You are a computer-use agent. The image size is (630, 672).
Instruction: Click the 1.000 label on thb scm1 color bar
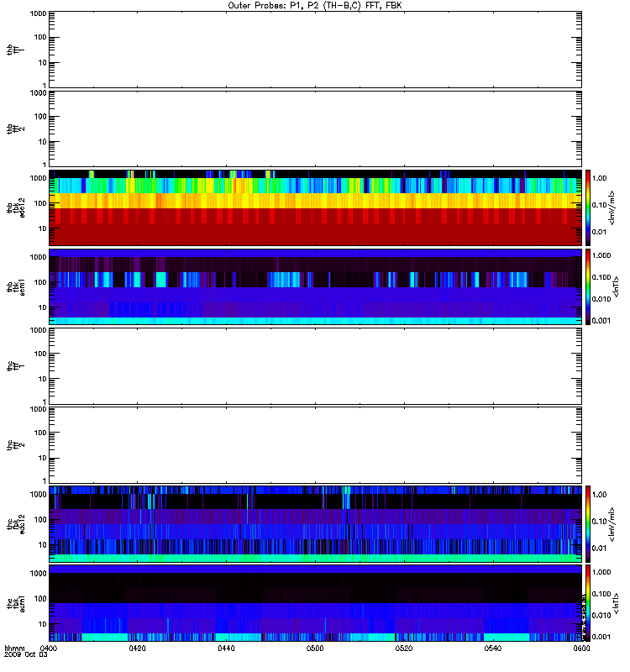pos(601,255)
